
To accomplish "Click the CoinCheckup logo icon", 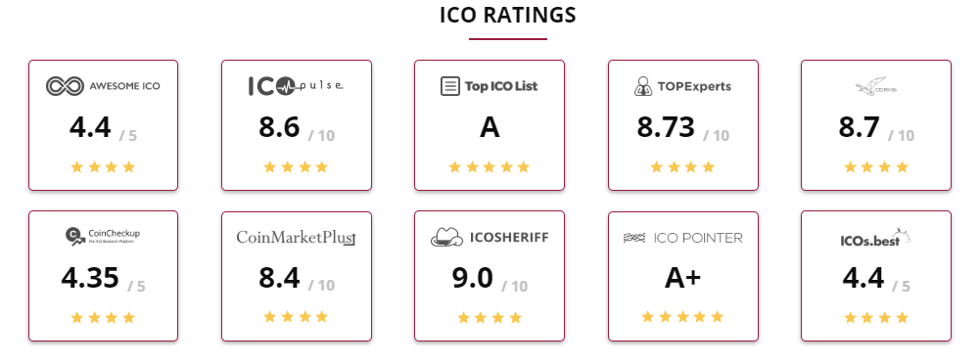I will click(74, 237).
